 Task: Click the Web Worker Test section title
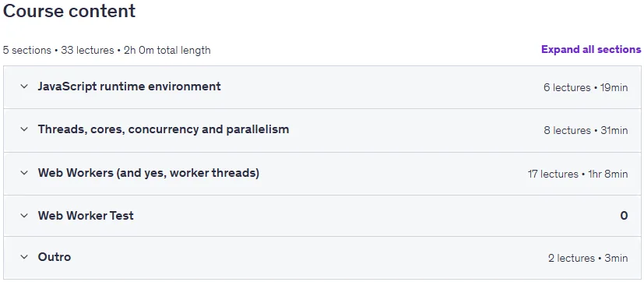[86, 216]
